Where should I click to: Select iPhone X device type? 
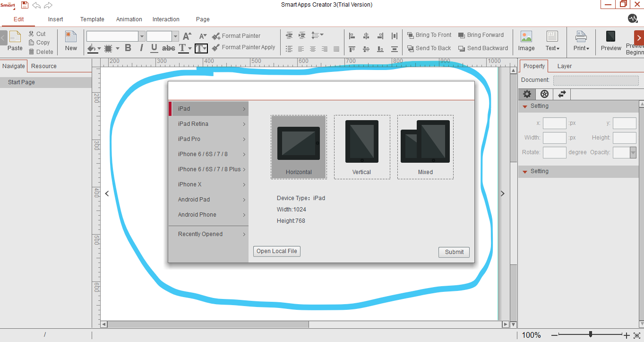pyautogui.click(x=208, y=184)
